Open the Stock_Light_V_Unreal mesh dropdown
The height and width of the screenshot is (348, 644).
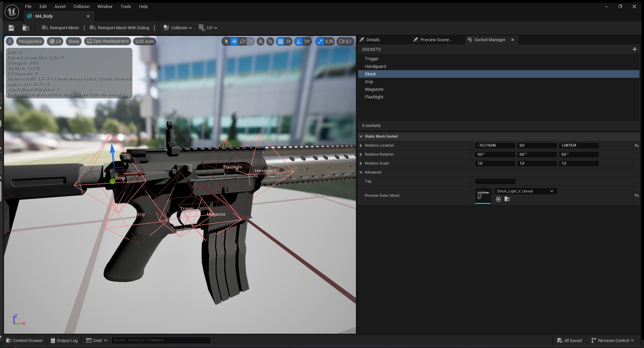(x=526, y=191)
